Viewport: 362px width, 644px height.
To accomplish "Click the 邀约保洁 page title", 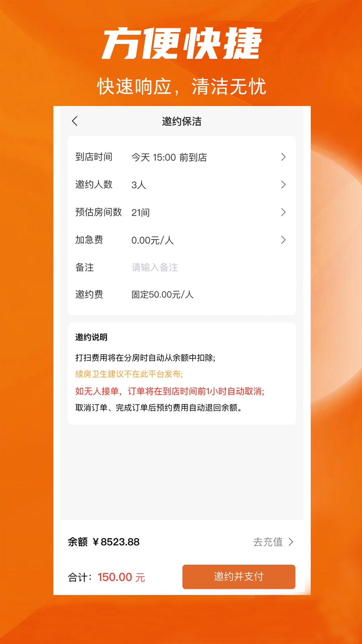I will coord(182,121).
